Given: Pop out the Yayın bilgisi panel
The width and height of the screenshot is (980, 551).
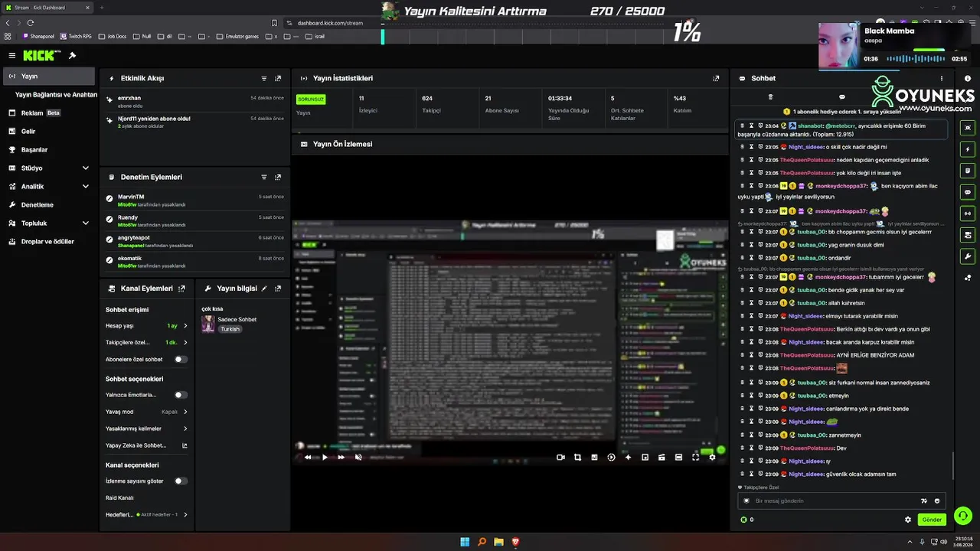Looking at the screenshot, I should [278, 289].
